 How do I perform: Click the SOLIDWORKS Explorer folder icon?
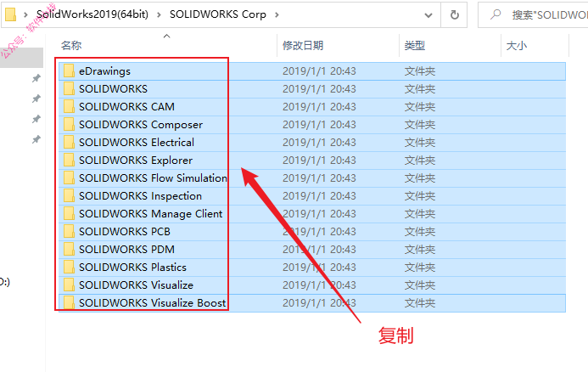pyautogui.click(x=69, y=160)
